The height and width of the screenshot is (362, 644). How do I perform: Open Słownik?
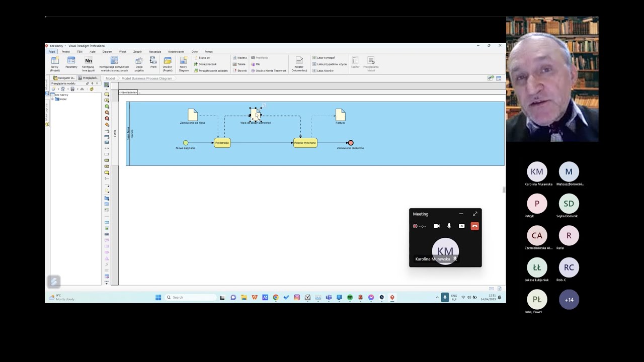(x=240, y=71)
